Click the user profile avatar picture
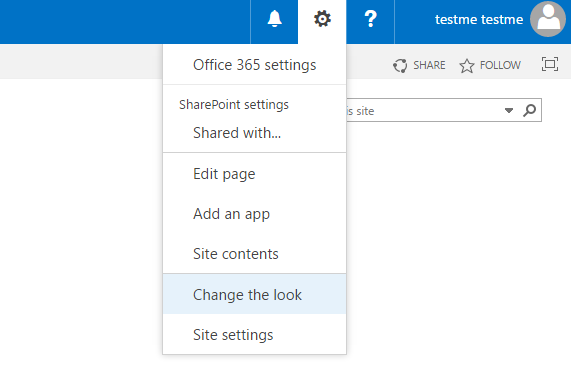 coord(548,19)
